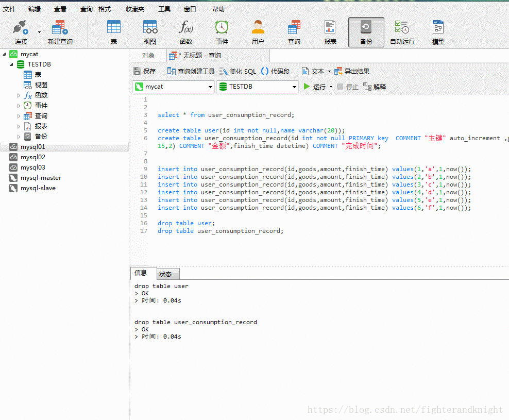Expand the 报表 tree node
Image resolution: width=509 pixels, height=420 pixels.
(x=19, y=126)
